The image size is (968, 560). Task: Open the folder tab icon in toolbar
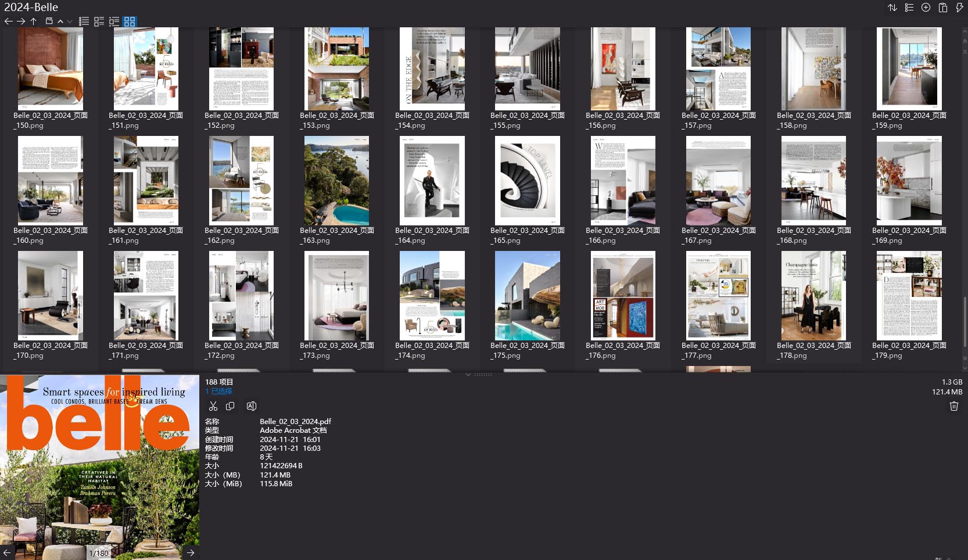coord(49,21)
